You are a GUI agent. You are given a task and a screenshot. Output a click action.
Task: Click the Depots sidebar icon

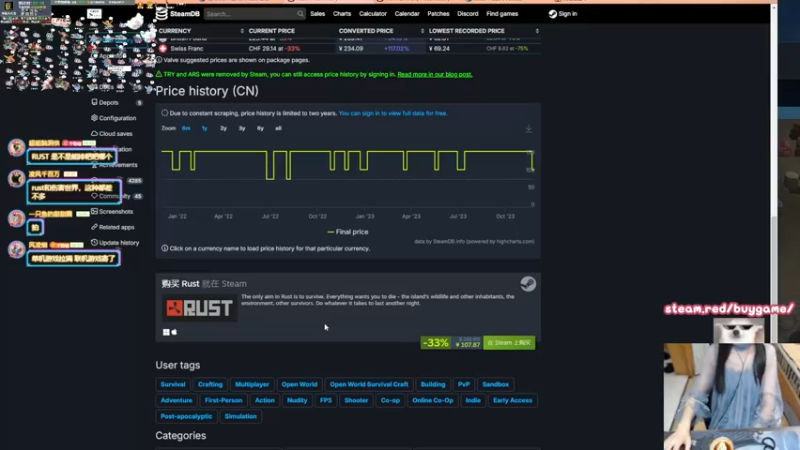pos(94,102)
